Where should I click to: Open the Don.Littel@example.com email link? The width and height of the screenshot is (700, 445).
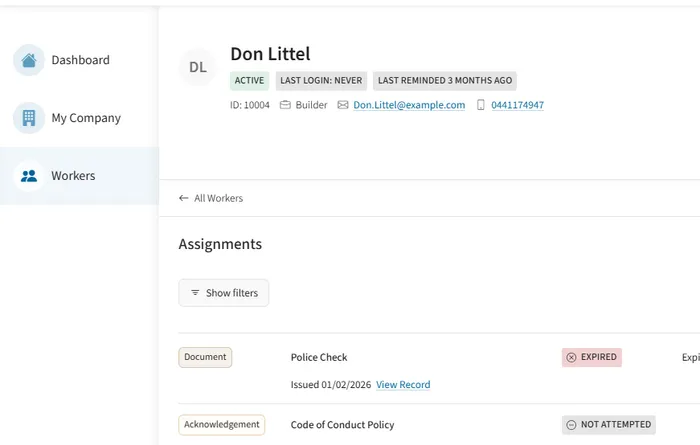tap(409, 105)
